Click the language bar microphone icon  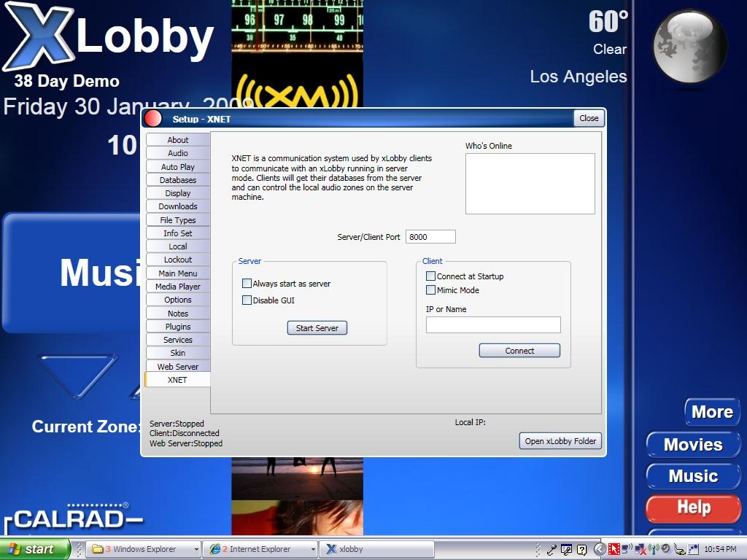[x=551, y=550]
